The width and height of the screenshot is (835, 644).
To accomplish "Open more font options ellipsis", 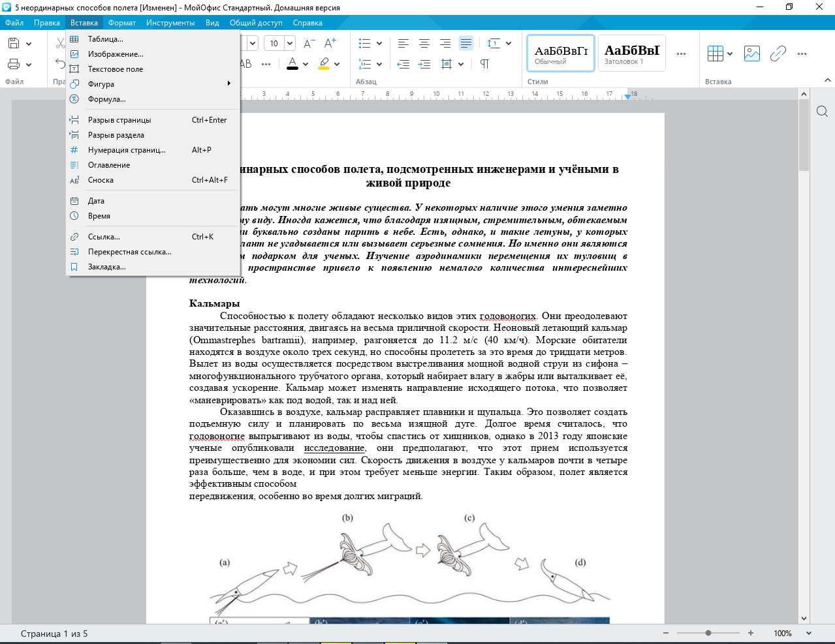I will [x=266, y=64].
